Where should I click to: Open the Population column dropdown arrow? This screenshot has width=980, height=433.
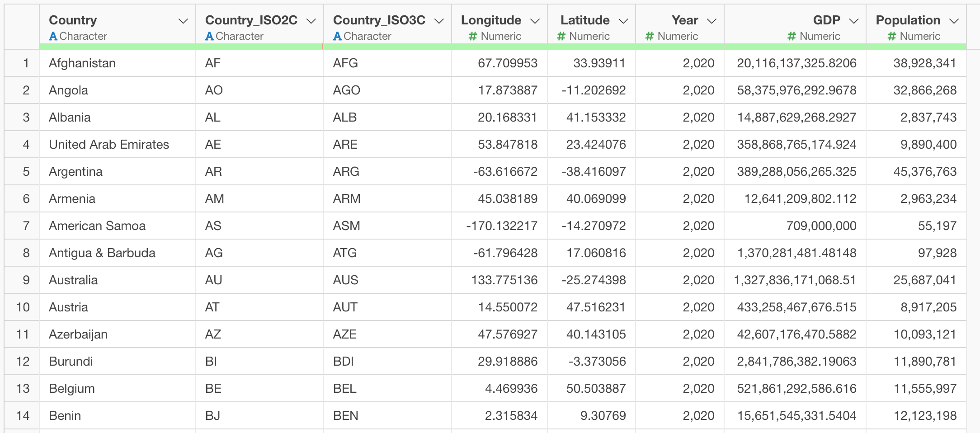click(x=954, y=21)
